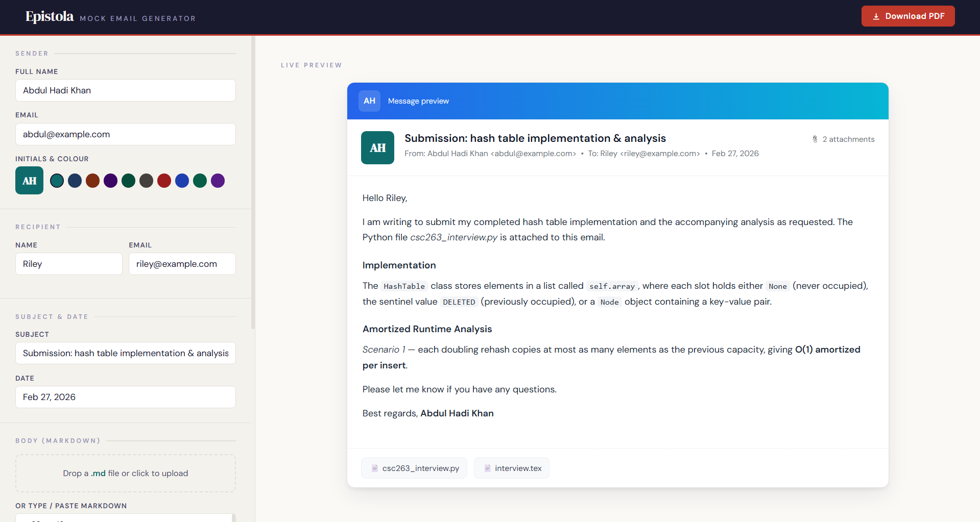Expand the SENDER section header
980x522 pixels.
[32, 53]
